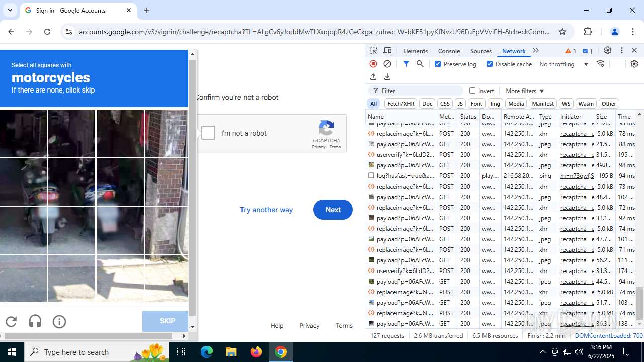
Task: Expand the More filters dropdown
Action: point(525,91)
